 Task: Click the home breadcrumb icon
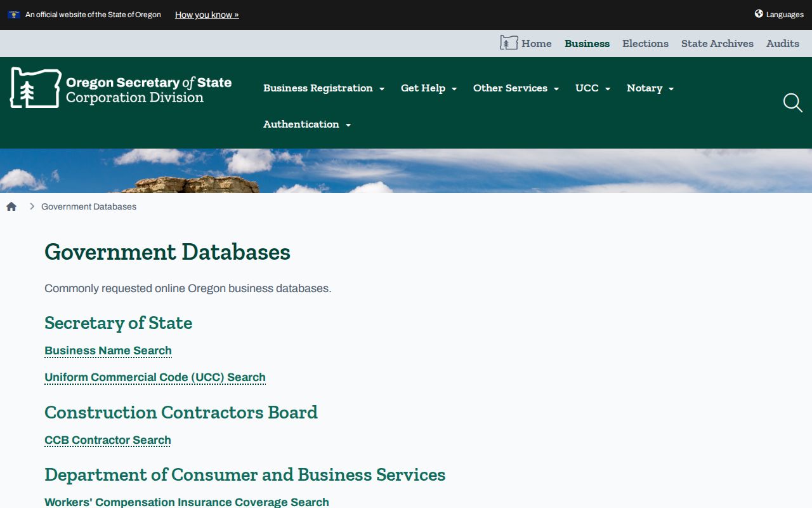11,206
